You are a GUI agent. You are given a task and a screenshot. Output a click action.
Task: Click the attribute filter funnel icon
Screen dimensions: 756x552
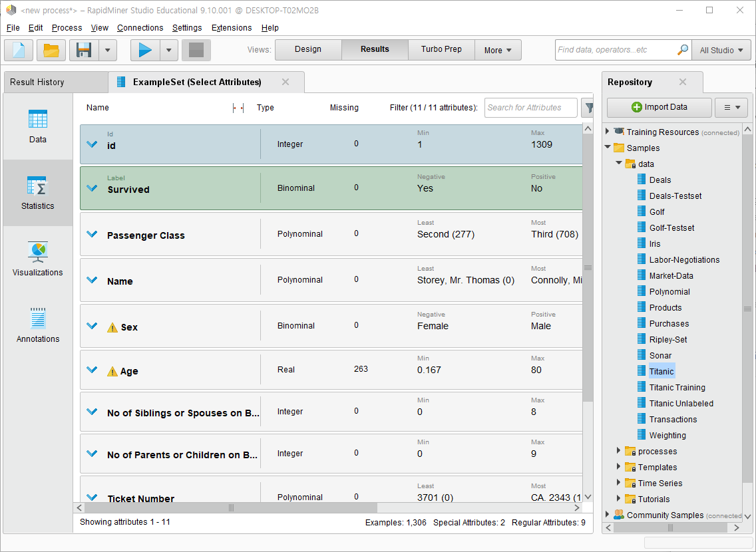(x=588, y=108)
